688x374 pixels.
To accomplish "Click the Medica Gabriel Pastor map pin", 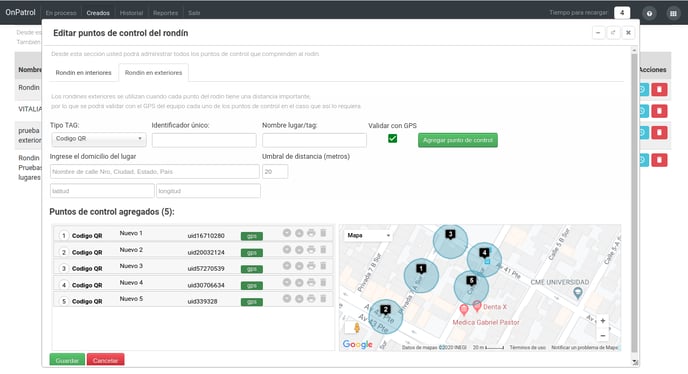I will click(464, 310).
